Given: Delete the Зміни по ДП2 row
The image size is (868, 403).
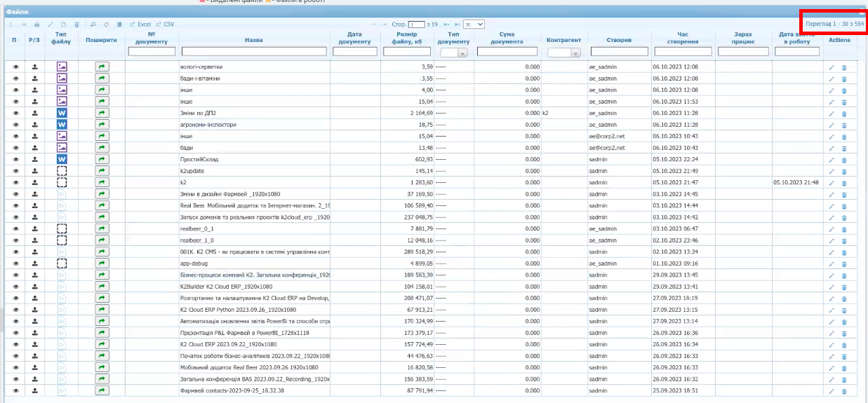Looking at the screenshot, I should click(844, 113).
